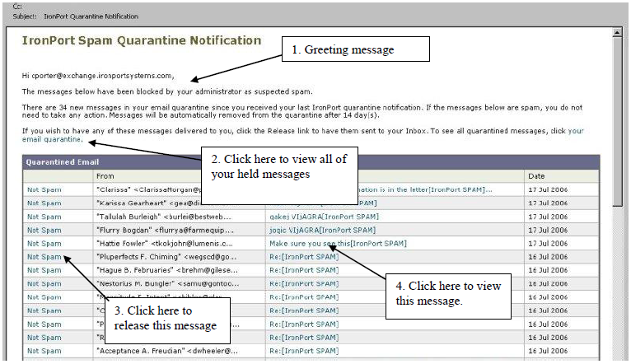Click the Quarantined Email table header bar

coord(124,162)
